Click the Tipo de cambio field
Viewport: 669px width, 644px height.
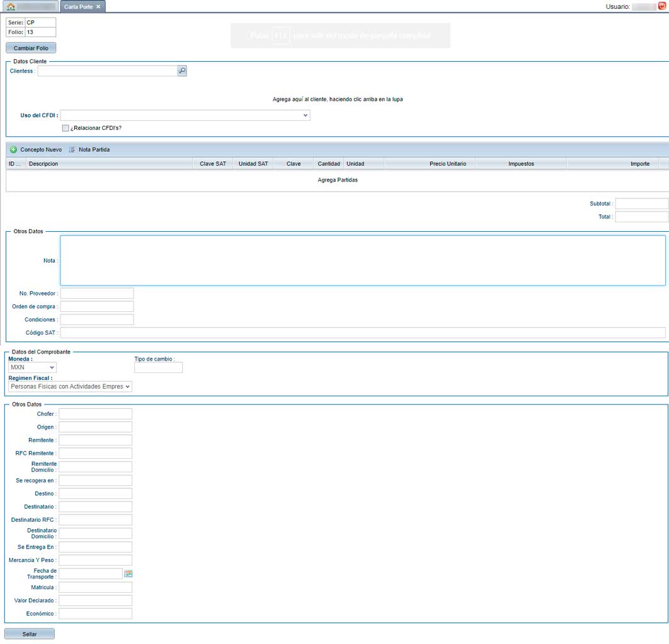(x=158, y=367)
